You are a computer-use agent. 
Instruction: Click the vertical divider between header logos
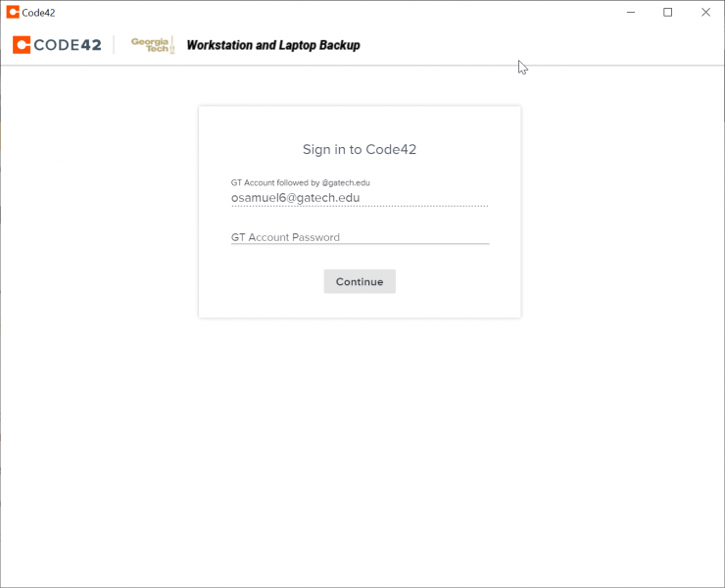coord(115,45)
